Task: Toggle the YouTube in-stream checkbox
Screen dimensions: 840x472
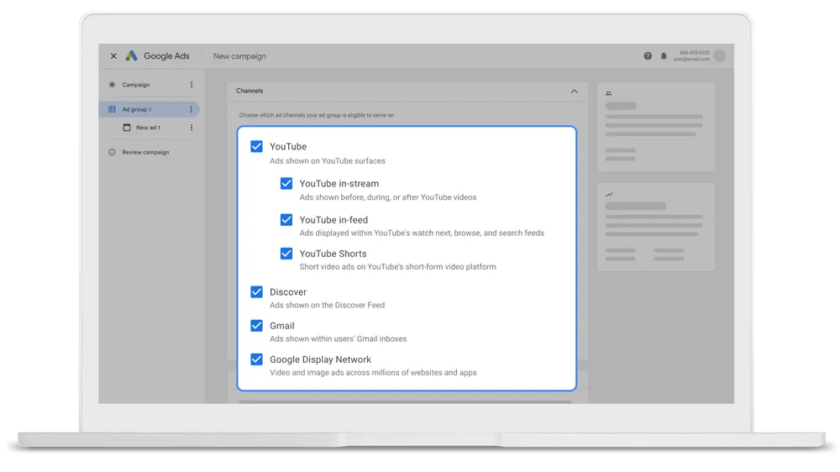Action: point(287,184)
